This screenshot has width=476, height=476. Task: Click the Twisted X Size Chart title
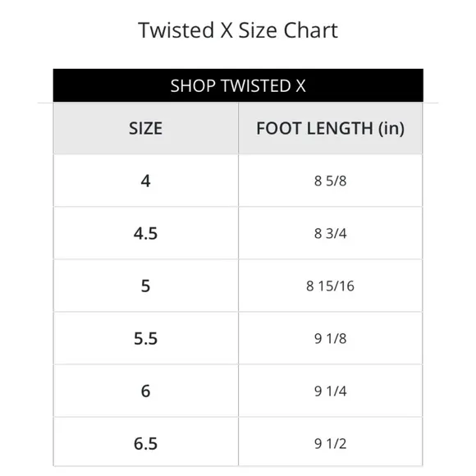click(x=238, y=30)
